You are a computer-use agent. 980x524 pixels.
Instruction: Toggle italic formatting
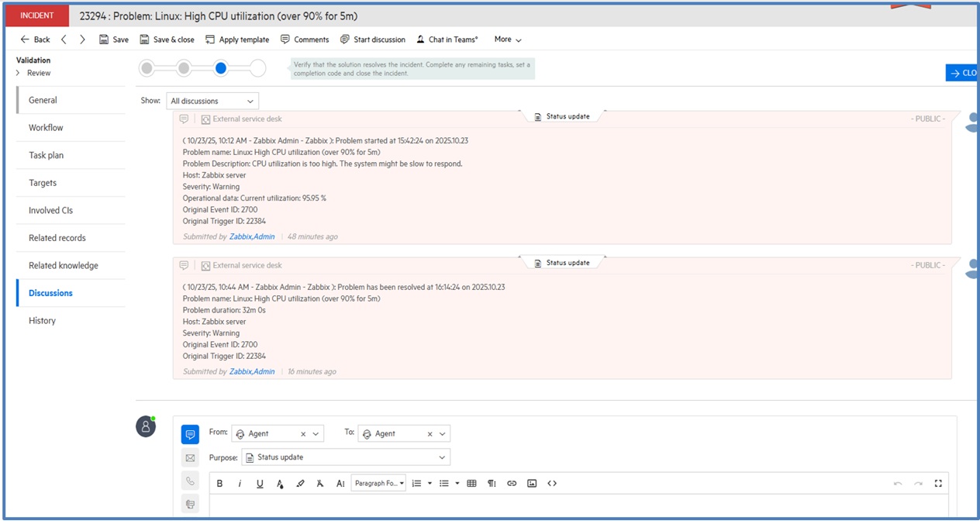point(240,483)
